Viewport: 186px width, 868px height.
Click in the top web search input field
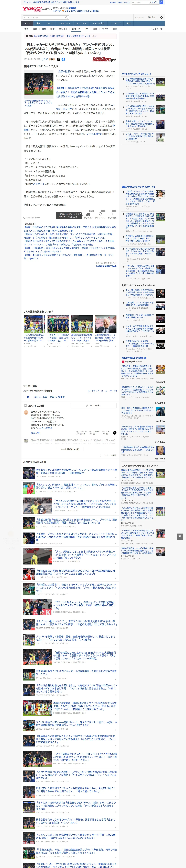coord(140,2)
